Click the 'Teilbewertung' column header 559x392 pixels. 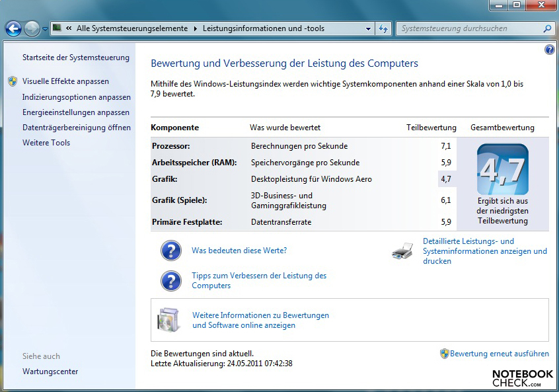431,128
